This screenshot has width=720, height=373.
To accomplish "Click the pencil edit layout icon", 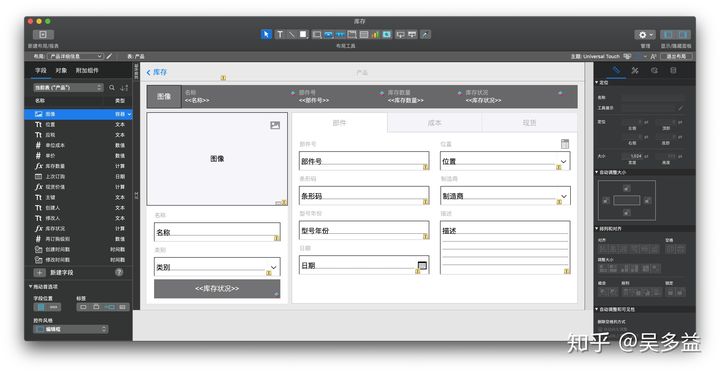I will [x=109, y=56].
